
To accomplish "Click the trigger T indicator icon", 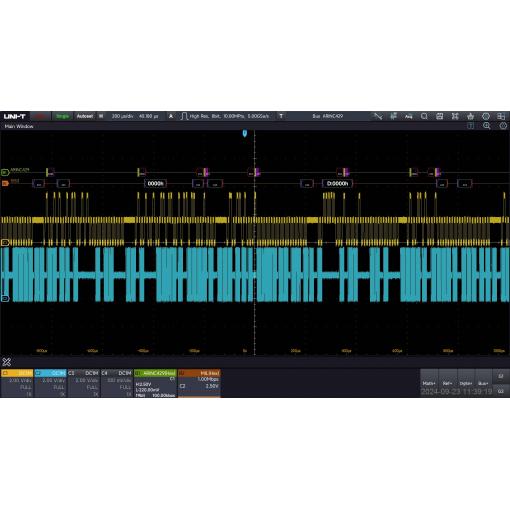I will pos(281,116).
